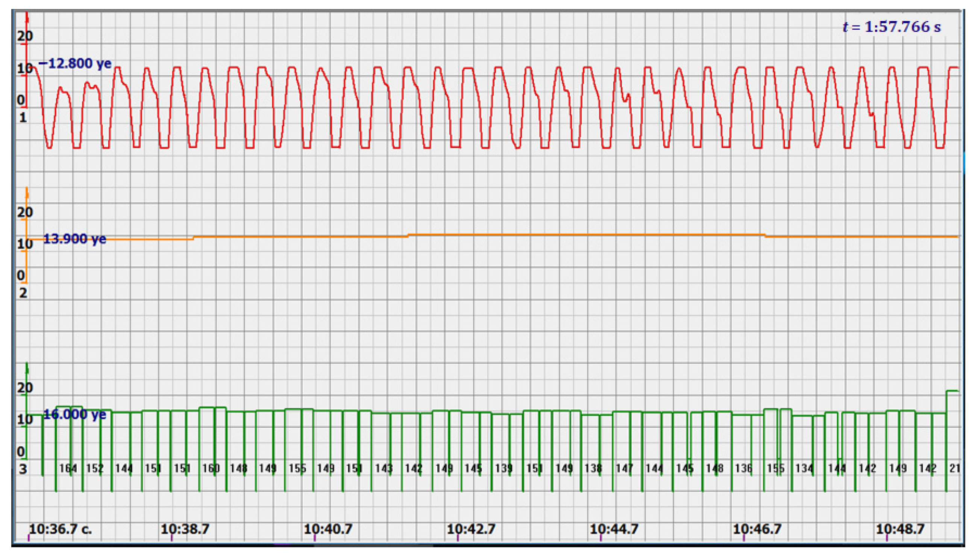Image resolution: width=975 pixels, height=560 pixels.
Task: Click the 13.900 ye channel value
Action: [74, 239]
